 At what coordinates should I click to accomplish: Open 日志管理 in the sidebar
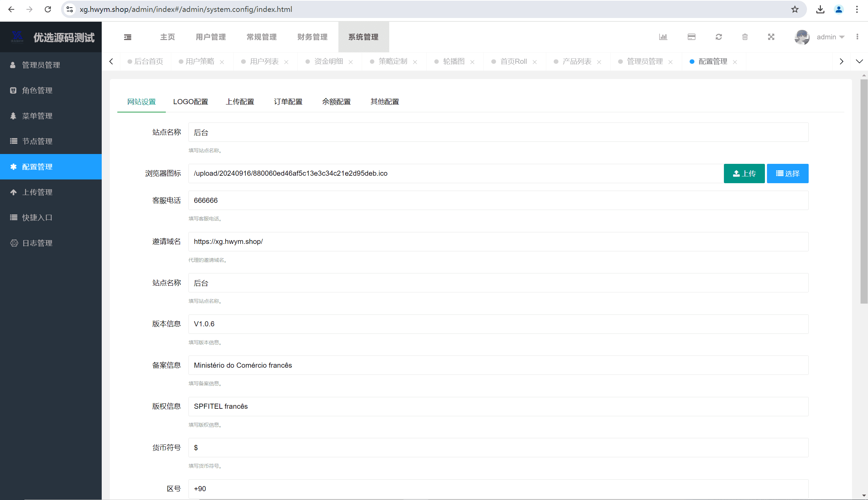tap(37, 243)
